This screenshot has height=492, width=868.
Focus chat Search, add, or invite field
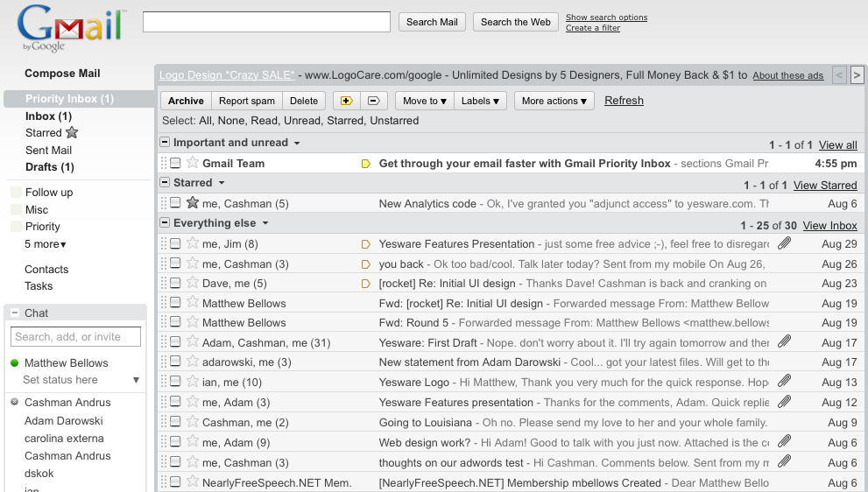(x=76, y=336)
